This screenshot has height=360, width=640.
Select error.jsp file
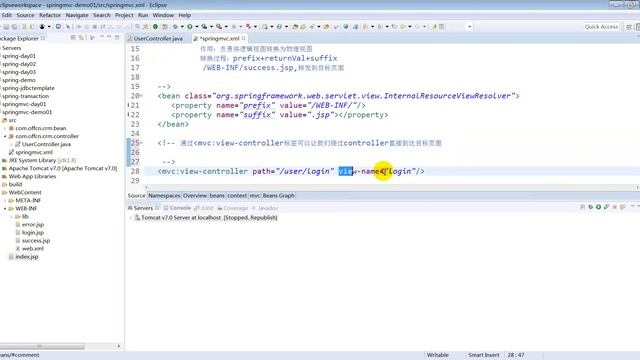click(33, 224)
